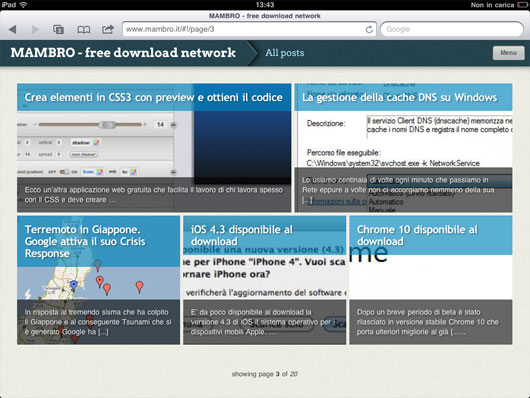Click the iOS 4.3 excerpt text

click(x=264, y=322)
